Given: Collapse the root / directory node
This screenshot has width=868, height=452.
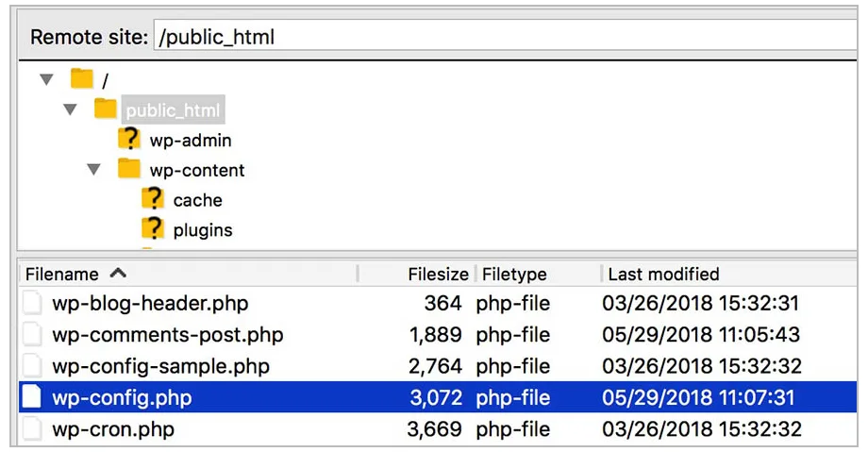Looking at the screenshot, I should [x=47, y=80].
